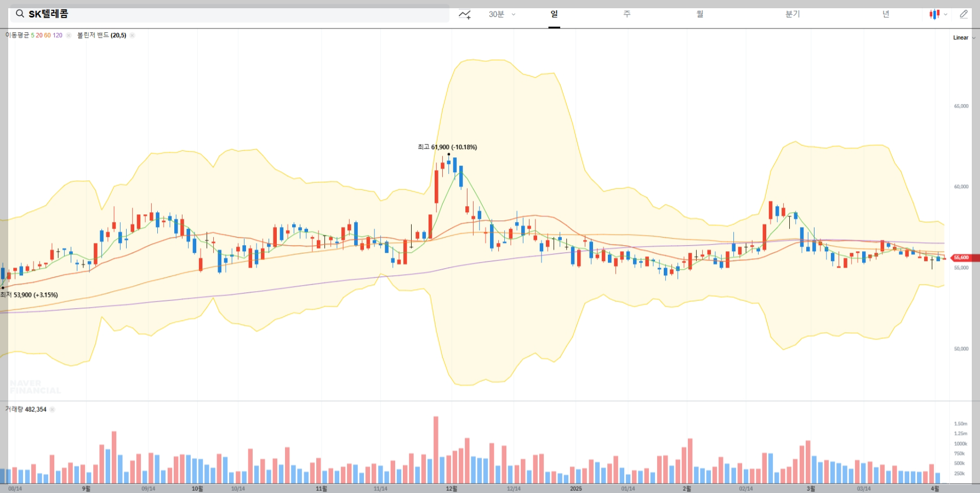Click the 12월 date axis label

[x=451, y=489]
